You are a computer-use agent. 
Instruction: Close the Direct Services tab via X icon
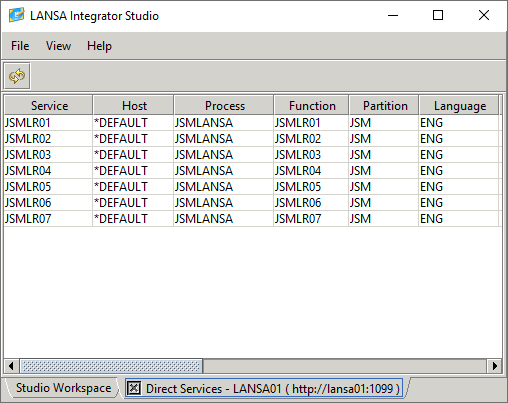point(134,388)
